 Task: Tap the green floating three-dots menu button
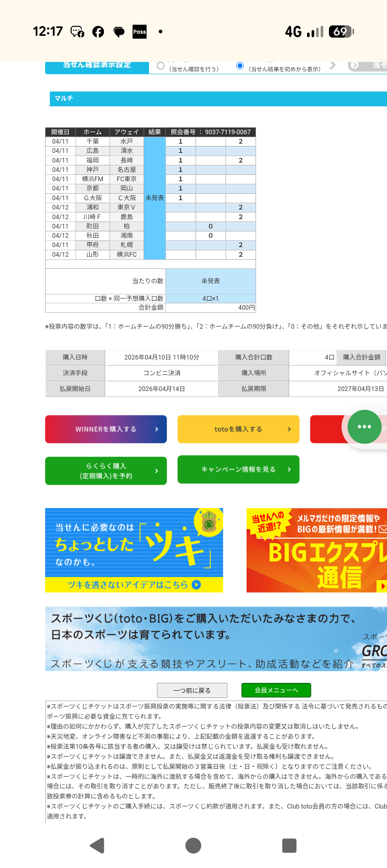pos(364,426)
